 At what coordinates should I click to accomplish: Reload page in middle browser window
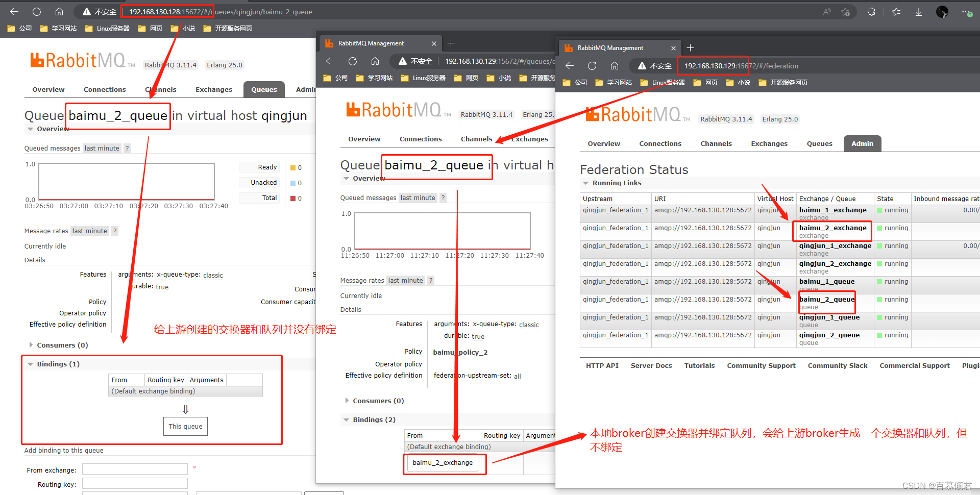[x=353, y=61]
